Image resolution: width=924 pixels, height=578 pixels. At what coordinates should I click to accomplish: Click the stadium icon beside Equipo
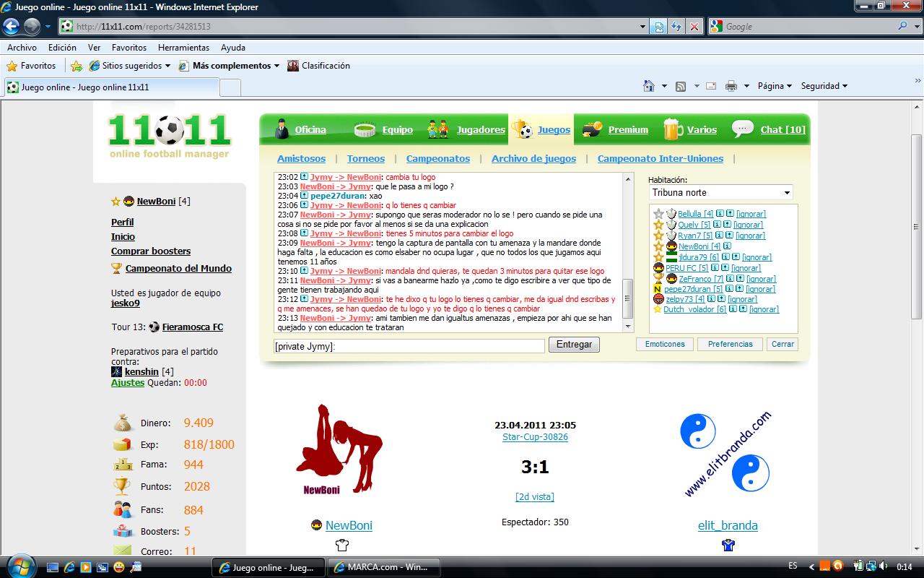tap(365, 129)
